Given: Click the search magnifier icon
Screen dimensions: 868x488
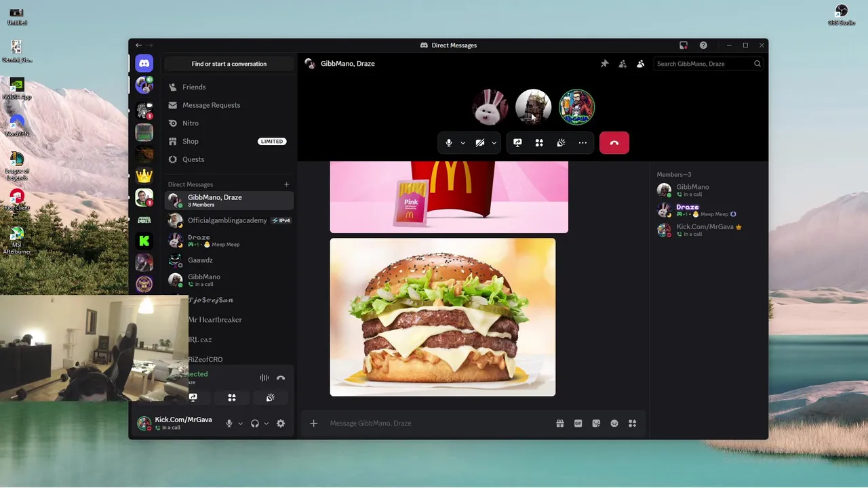Looking at the screenshot, I should [x=757, y=64].
